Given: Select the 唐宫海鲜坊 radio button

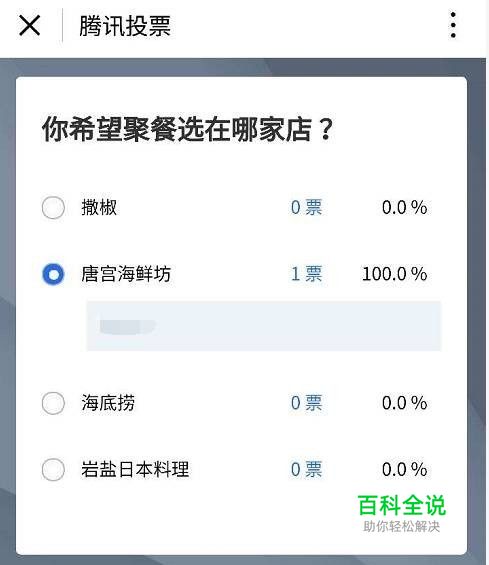Looking at the screenshot, I should click(x=53, y=274).
